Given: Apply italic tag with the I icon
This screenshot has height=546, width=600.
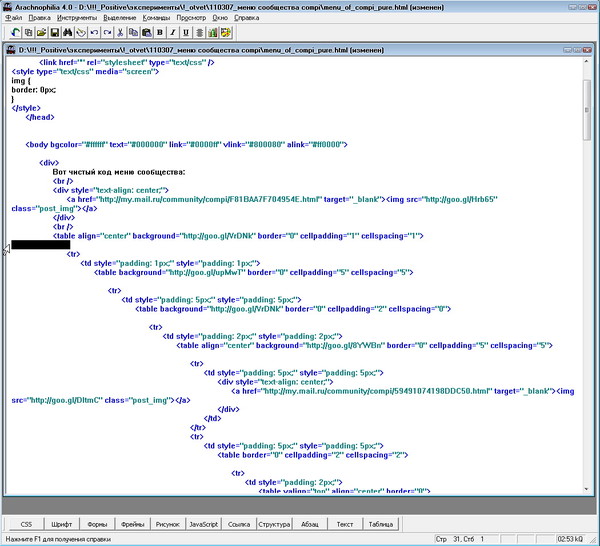Looking at the screenshot, I should click(x=173, y=33).
